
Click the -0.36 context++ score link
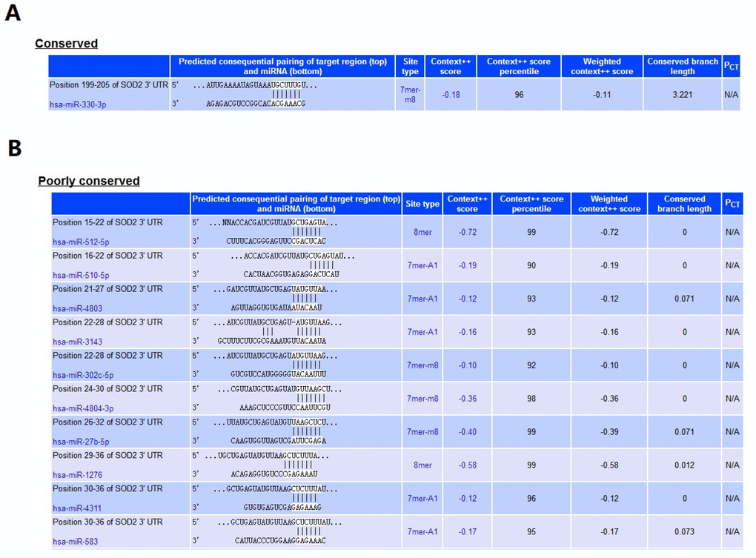[467, 399]
